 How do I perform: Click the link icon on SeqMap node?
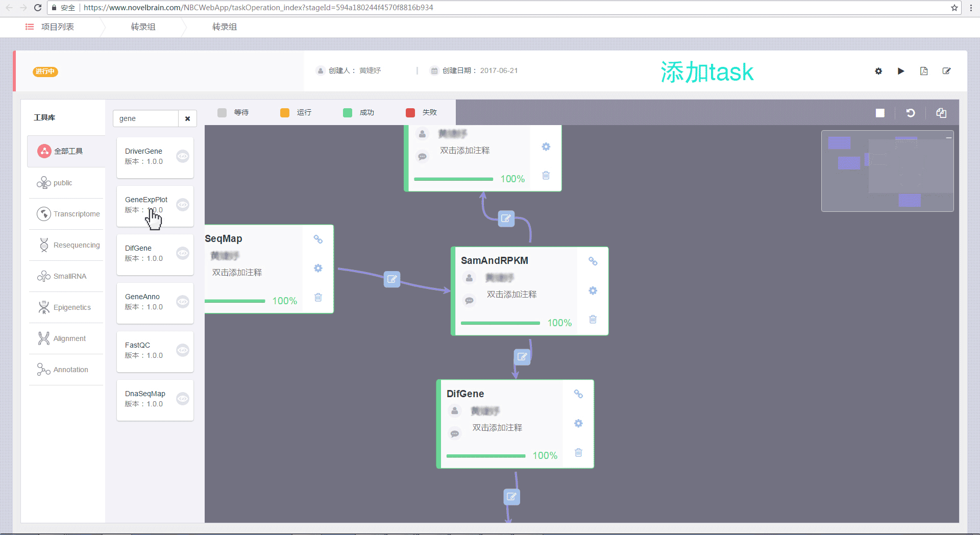pyautogui.click(x=318, y=239)
